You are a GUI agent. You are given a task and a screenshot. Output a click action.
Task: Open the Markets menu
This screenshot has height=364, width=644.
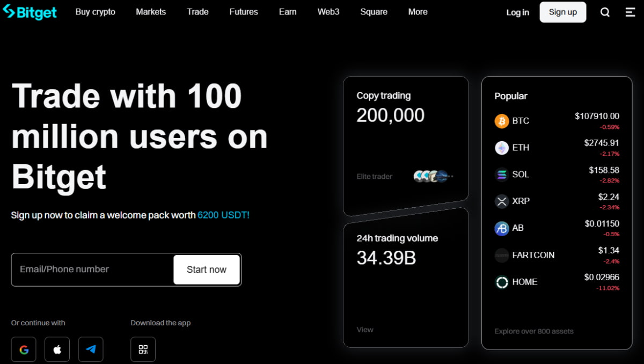coord(151,12)
